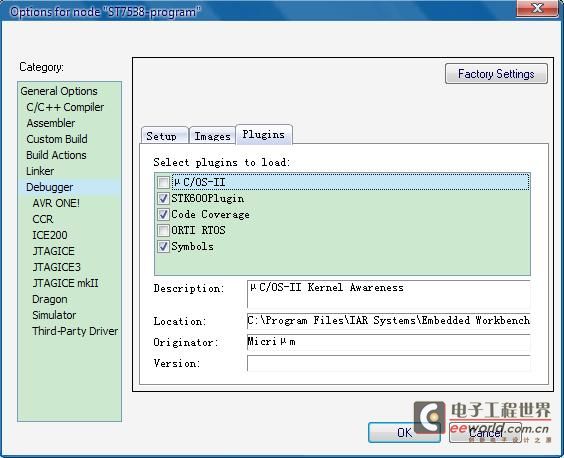Click the Cancel button

pos(485,432)
